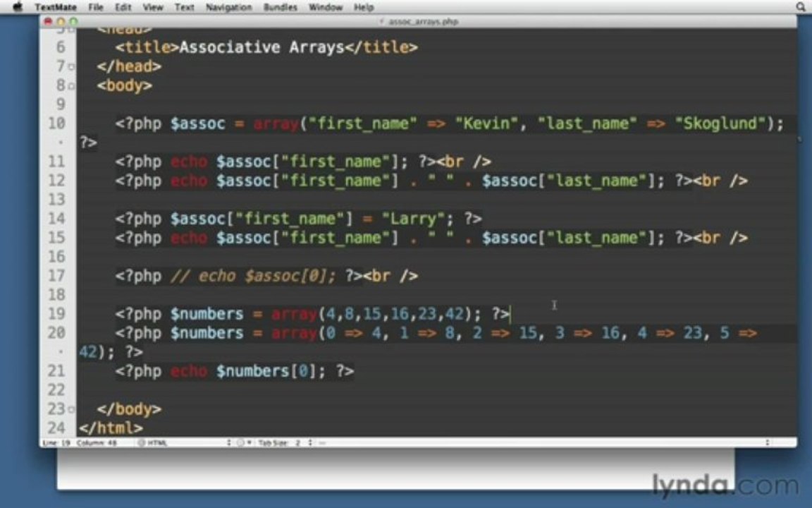
Task: Click the "Kevin" string on line 10
Action: click(486, 123)
